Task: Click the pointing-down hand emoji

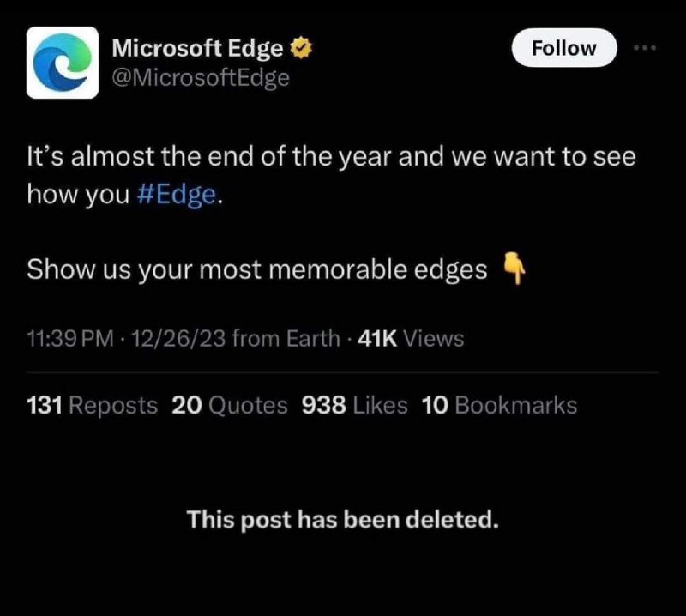Action: click(x=514, y=268)
